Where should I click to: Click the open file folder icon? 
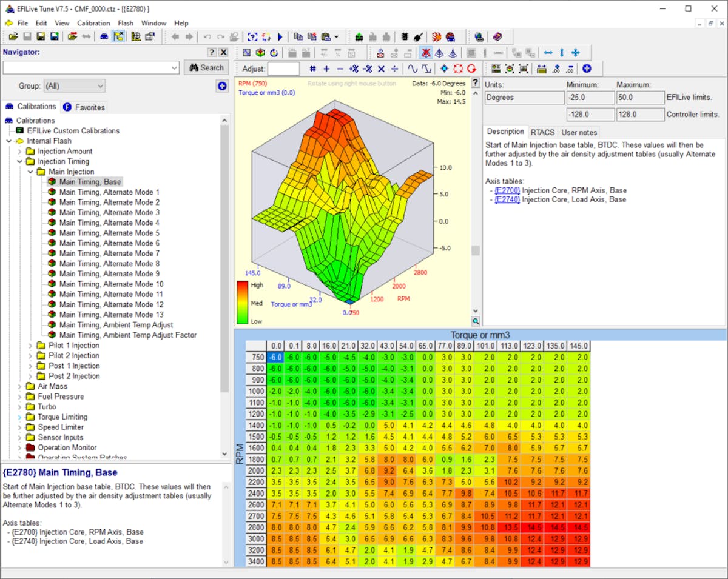[x=13, y=36]
